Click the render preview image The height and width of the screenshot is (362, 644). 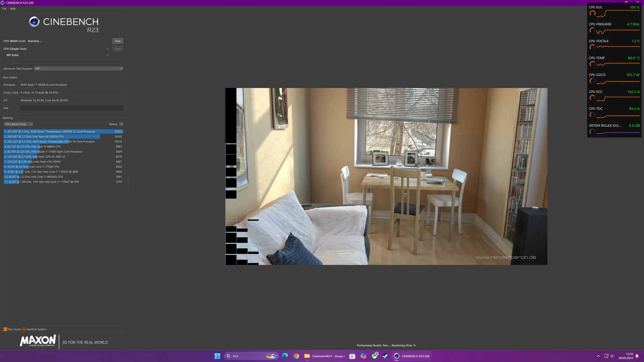(x=386, y=176)
